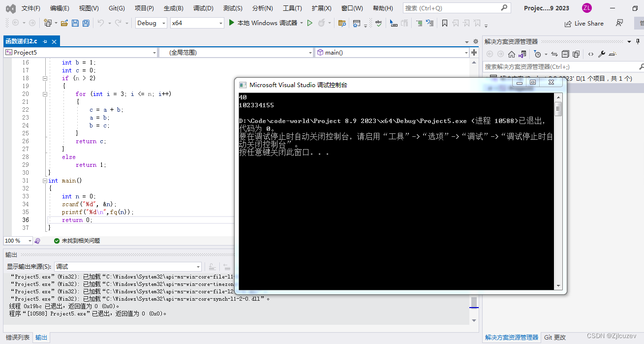Start 本地 Windows 调试器
Image resolution: width=644 pixels, height=344 pixels.
tap(263, 23)
